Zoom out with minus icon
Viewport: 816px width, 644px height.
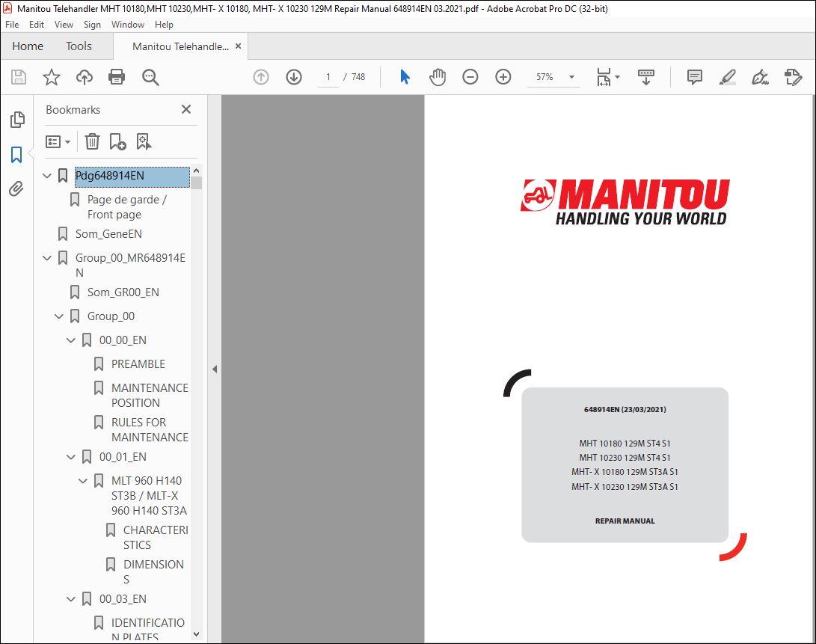point(470,77)
